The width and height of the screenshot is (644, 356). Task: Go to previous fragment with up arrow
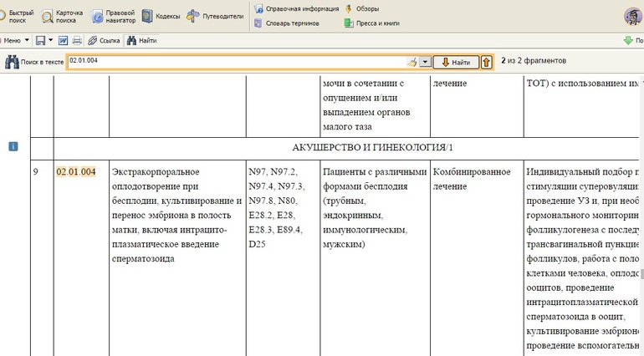(x=486, y=62)
